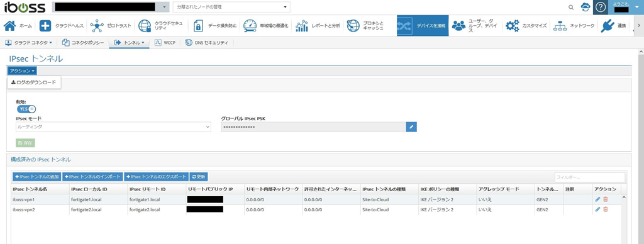
Task: Open 帯域幅の最適化 gauge icon
Action: [x=250, y=25]
